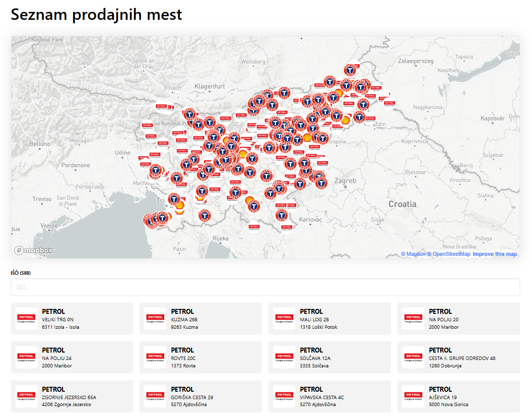This screenshot has height=417, width=532.
Task: Click Petrol logo of Veliki trg 0N card
Action: 26,319
